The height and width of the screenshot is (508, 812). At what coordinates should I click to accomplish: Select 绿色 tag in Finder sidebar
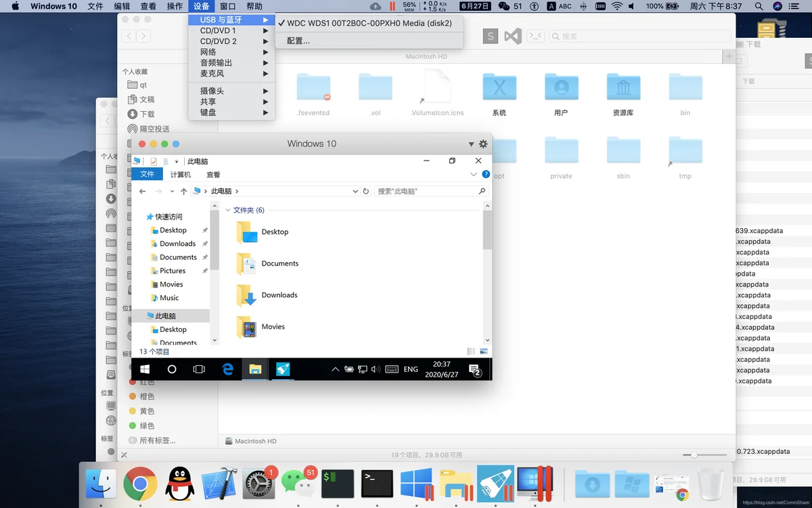click(x=147, y=425)
